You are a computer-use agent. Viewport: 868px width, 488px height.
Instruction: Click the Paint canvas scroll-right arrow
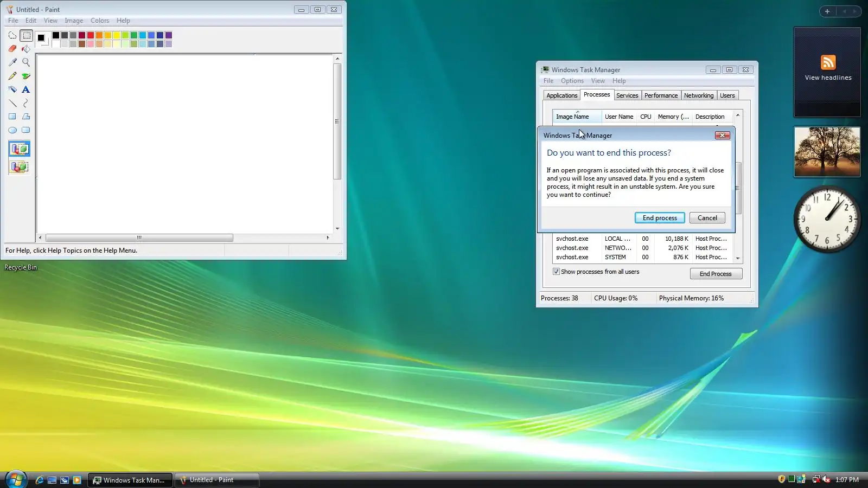click(x=328, y=237)
